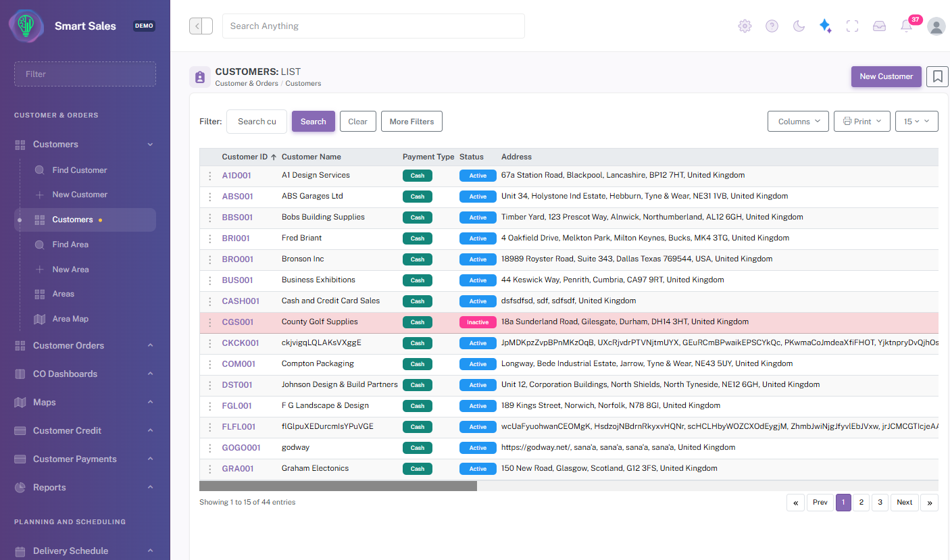950x560 pixels.
Task: Sort by Customer ID column header
Action: pyautogui.click(x=249, y=157)
